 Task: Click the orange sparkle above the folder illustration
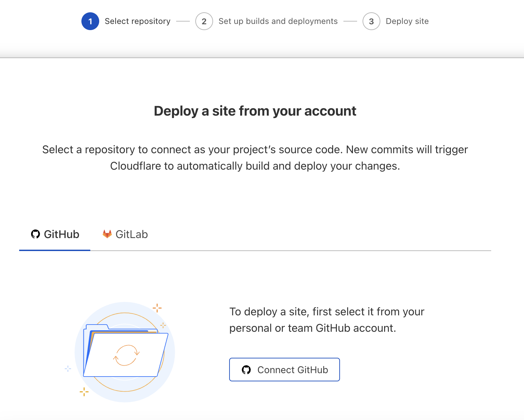point(157,308)
